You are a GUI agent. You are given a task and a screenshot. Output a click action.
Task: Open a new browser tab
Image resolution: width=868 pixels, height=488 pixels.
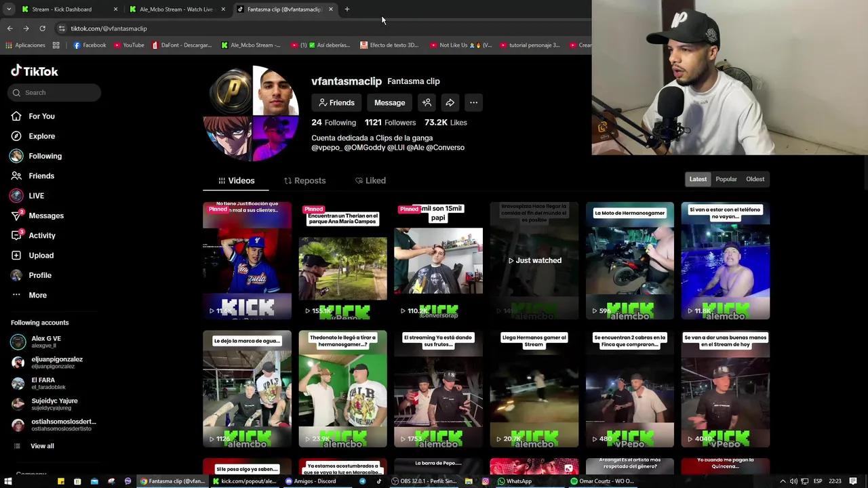click(x=347, y=9)
